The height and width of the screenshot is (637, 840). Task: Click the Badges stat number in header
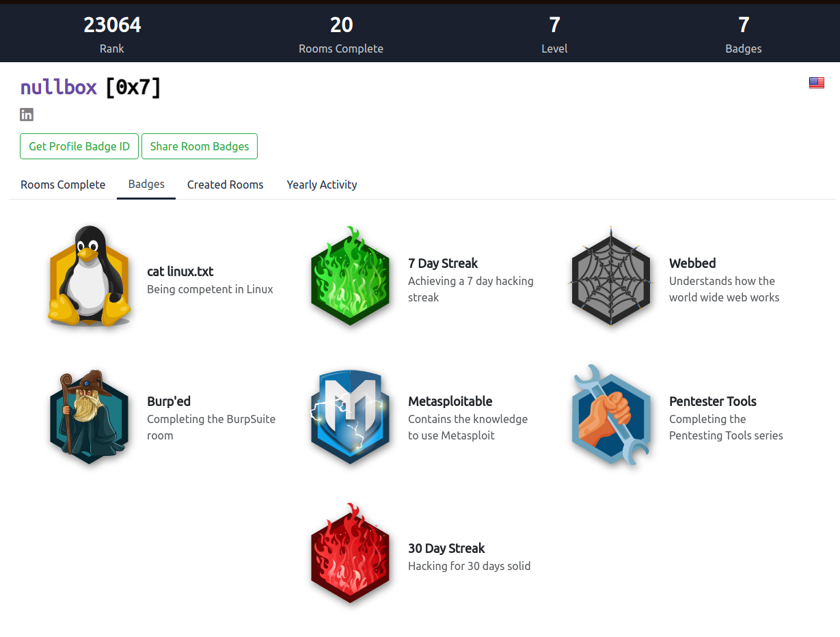(744, 25)
